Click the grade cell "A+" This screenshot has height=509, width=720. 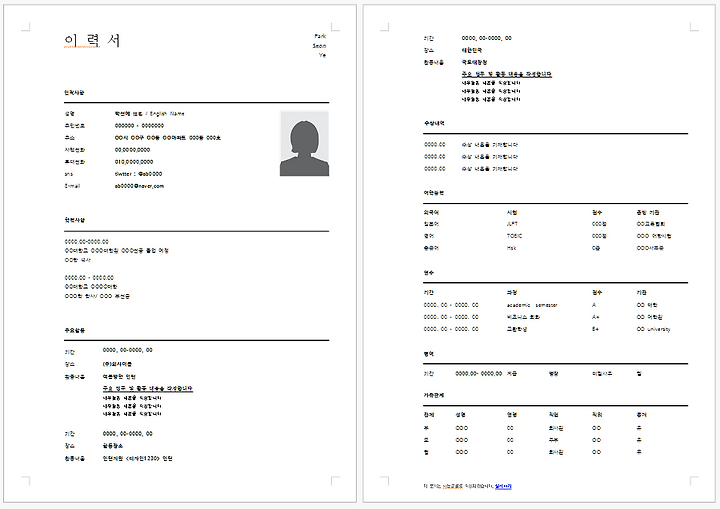pos(596,317)
